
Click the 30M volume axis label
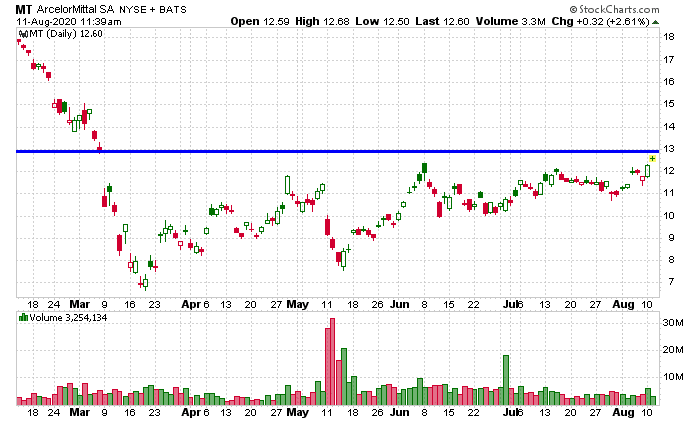[x=673, y=323]
